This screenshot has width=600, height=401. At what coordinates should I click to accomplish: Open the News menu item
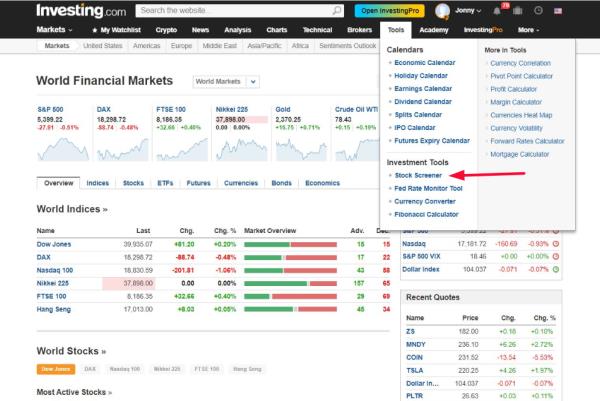pyautogui.click(x=201, y=30)
